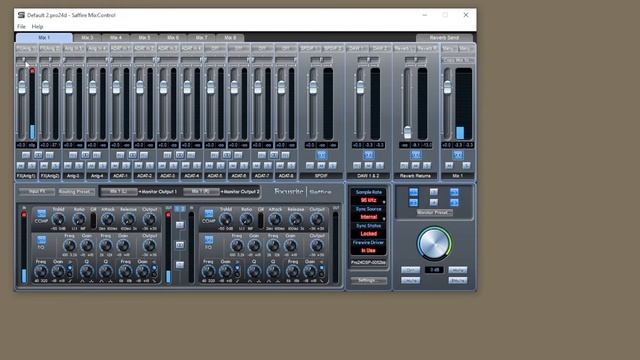The height and width of the screenshot is (360, 640).
Task: Open the Sample Rate 96 kHz dropdown
Action: 369,200
